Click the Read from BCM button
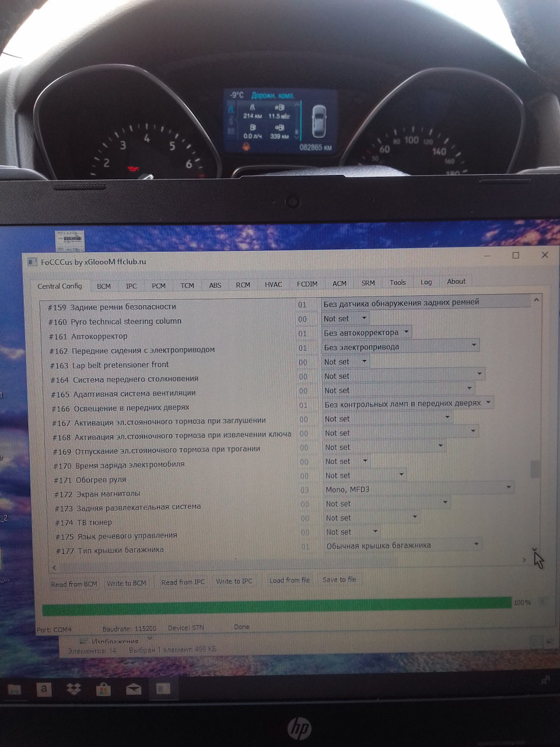Viewport: 560px width, 747px height. pyautogui.click(x=74, y=584)
